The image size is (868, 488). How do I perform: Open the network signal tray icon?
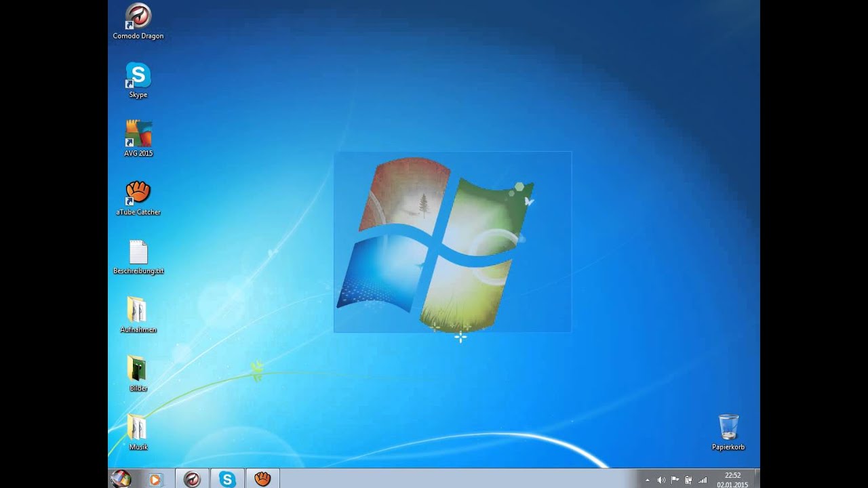coord(703,480)
